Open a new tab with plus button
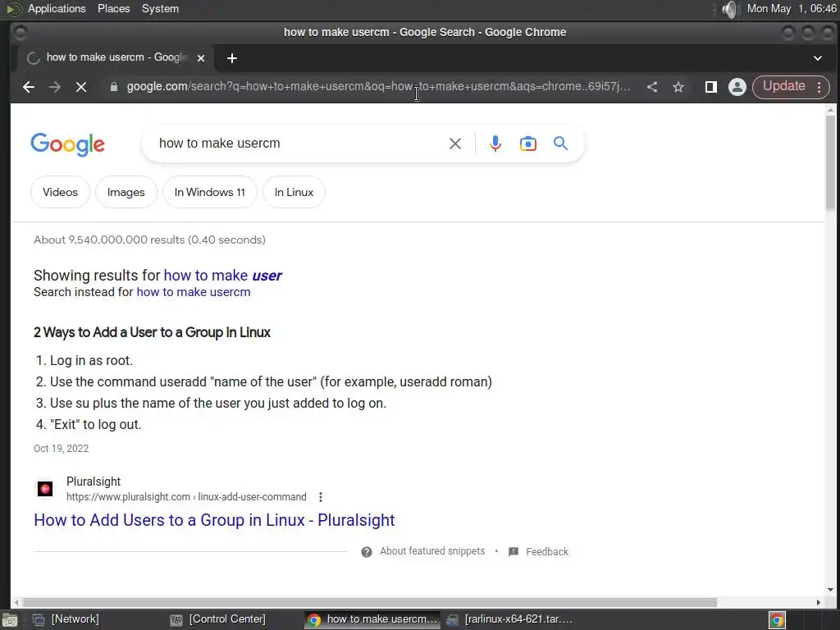The image size is (840, 630). tap(232, 58)
